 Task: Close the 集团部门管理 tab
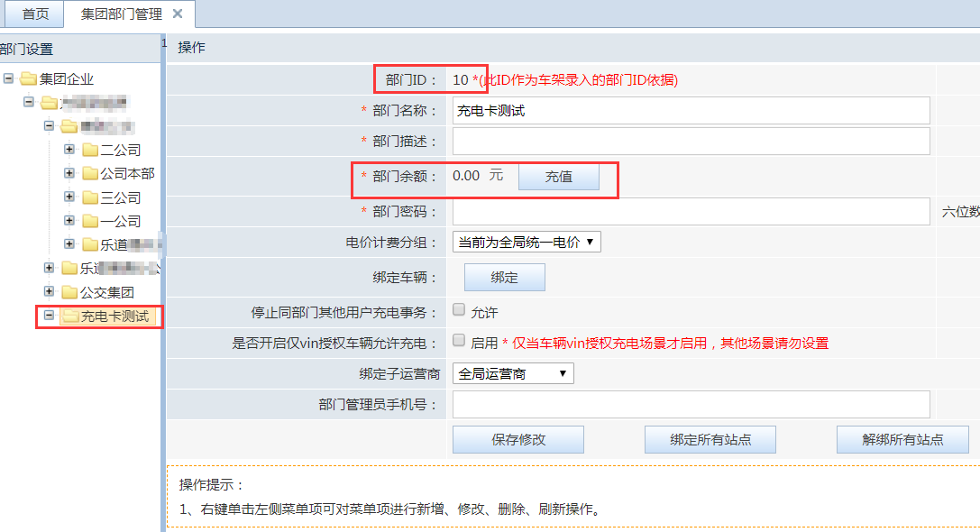tap(178, 14)
